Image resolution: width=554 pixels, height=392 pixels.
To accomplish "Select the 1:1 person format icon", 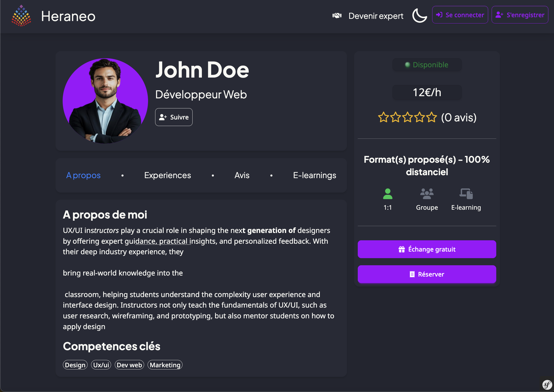I will 388,194.
